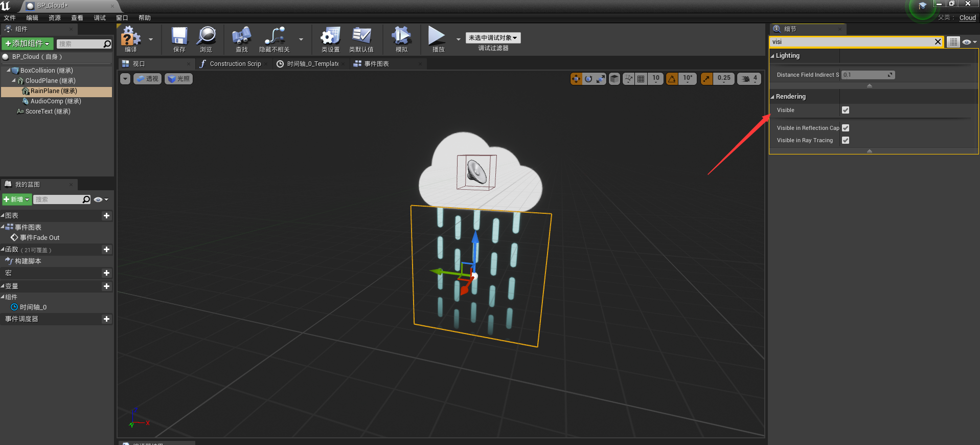
Task: Open the debug object dropdown 未选中调试对象
Action: tap(493, 38)
